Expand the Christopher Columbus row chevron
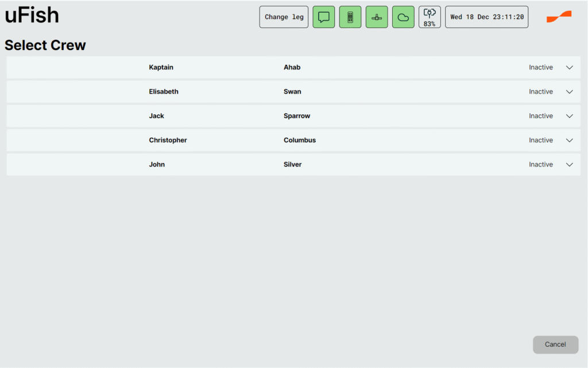 click(570, 140)
